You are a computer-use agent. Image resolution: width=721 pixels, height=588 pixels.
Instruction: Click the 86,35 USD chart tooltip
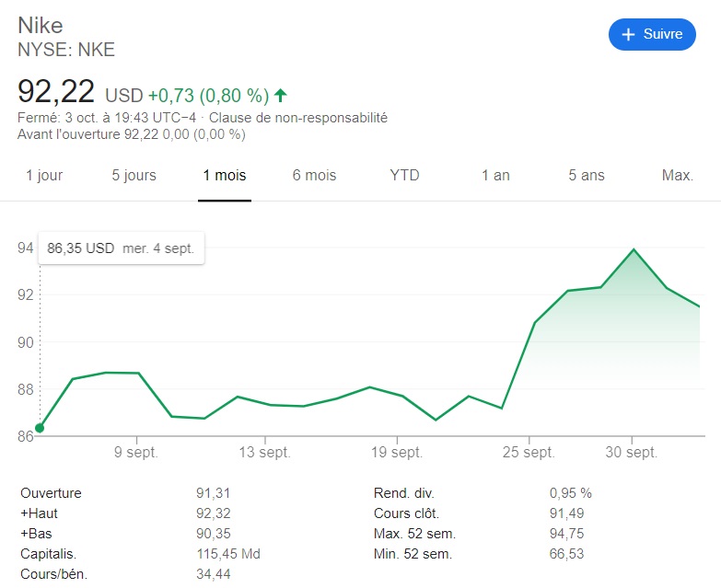[121, 248]
